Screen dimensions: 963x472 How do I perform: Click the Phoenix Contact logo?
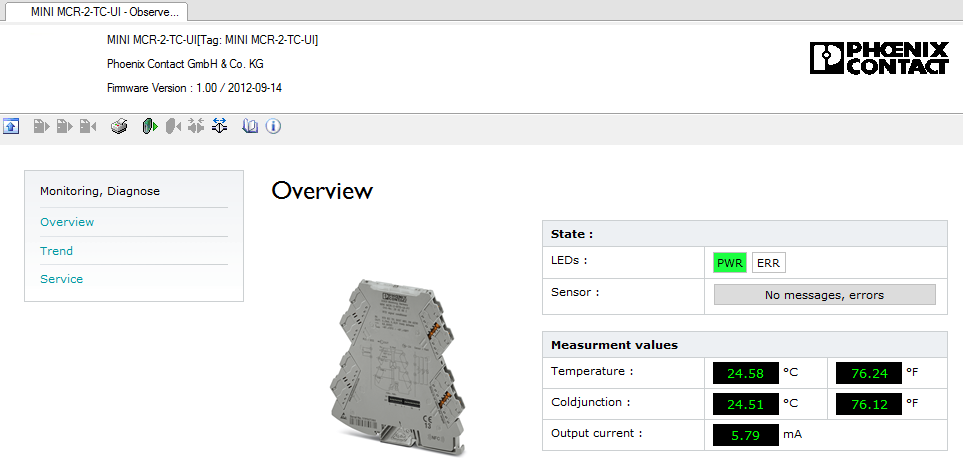coord(878,58)
